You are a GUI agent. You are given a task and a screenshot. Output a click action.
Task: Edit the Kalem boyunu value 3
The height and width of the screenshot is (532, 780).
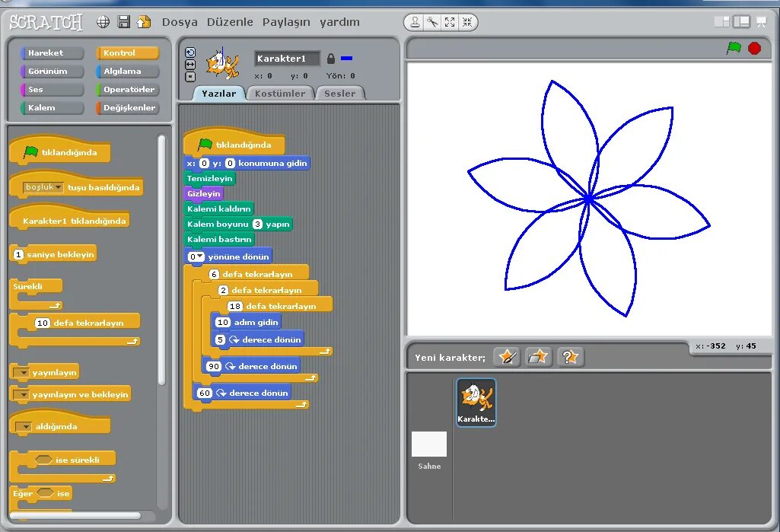tap(257, 224)
